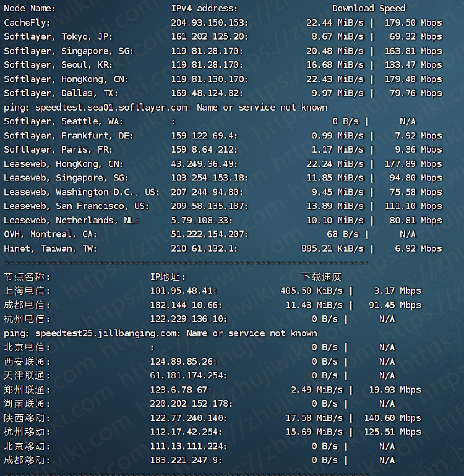Click speed value 885.21 KiB/s
This screenshot has width=464, height=476.
(332, 249)
